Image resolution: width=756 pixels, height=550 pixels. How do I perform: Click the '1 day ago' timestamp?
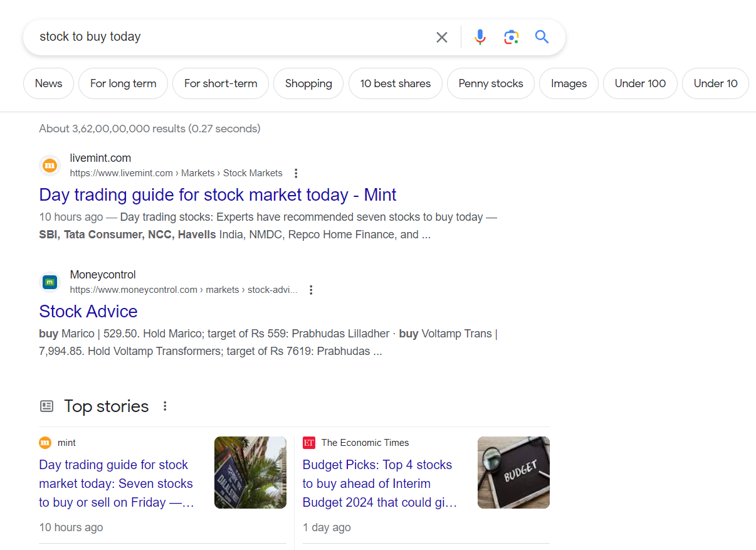327,527
